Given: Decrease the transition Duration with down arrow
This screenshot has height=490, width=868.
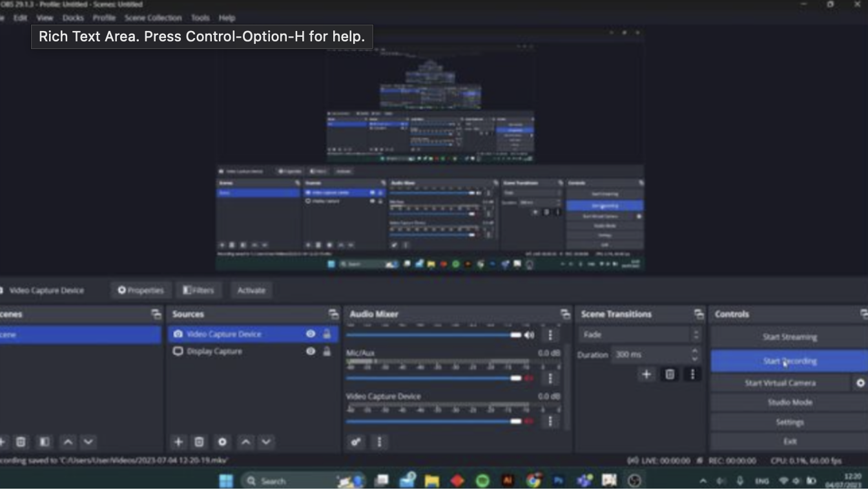Looking at the screenshot, I should point(695,358).
